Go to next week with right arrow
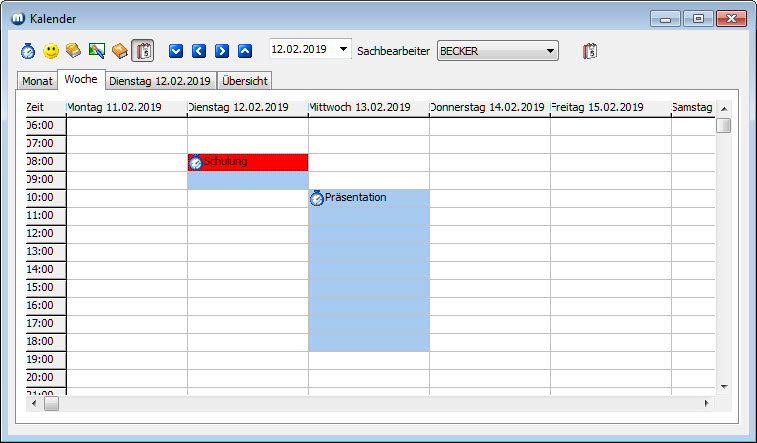Viewport: 757px width, 443px height. tap(222, 50)
